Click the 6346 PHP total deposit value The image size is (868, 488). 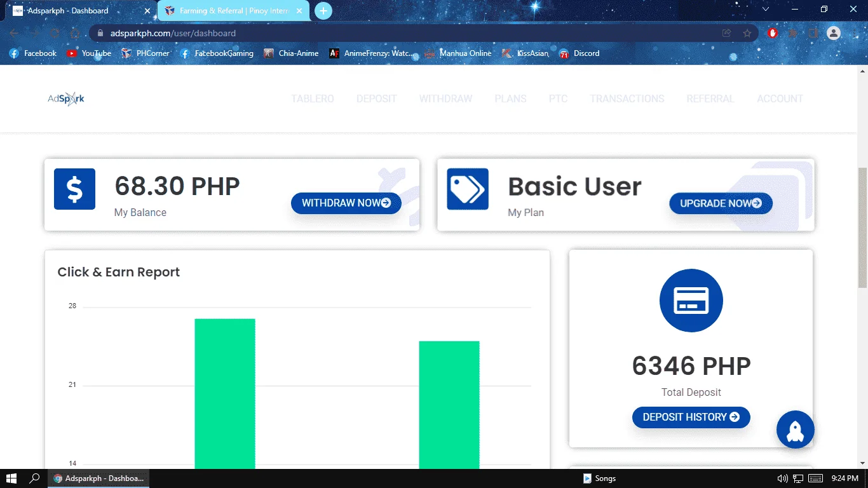pyautogui.click(x=691, y=366)
